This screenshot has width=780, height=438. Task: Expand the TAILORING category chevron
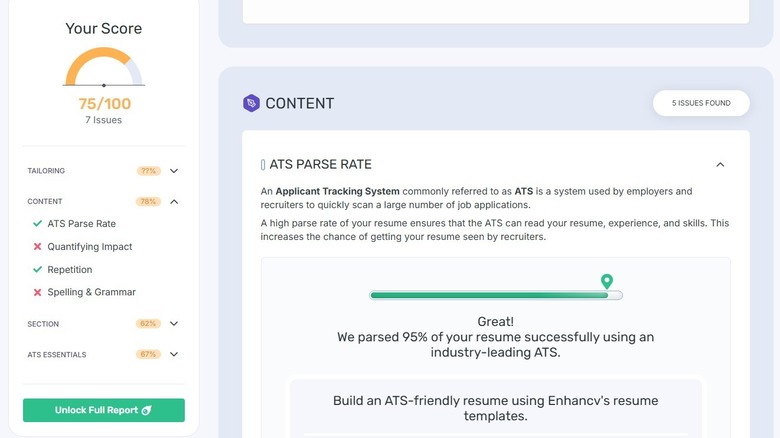click(x=174, y=171)
